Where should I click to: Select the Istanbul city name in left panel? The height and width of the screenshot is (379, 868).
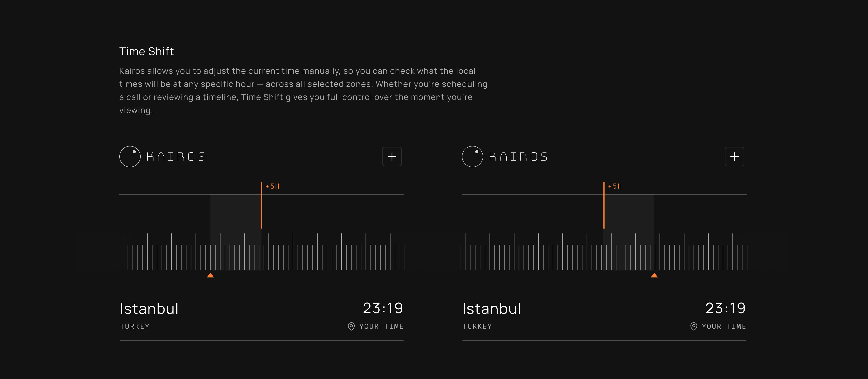click(149, 309)
